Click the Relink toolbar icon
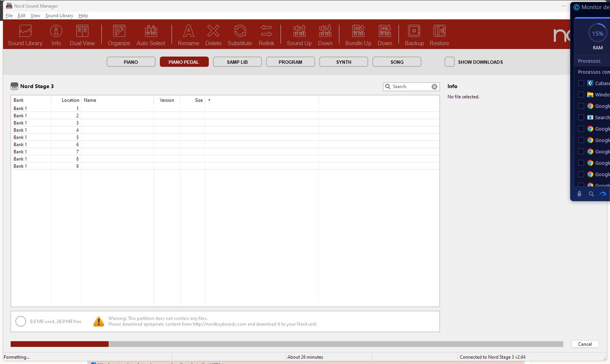This screenshot has width=610, height=364. pos(266,35)
